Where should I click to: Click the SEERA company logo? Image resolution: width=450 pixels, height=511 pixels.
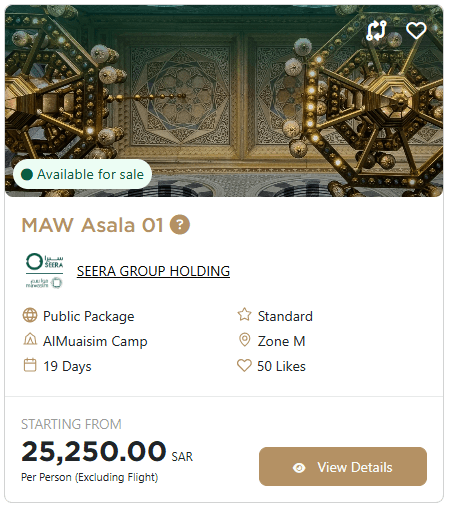(x=45, y=271)
